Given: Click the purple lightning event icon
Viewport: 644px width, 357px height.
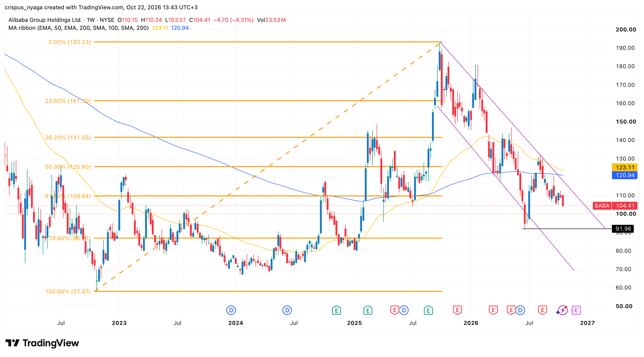Looking at the screenshot, I should 562,310.
